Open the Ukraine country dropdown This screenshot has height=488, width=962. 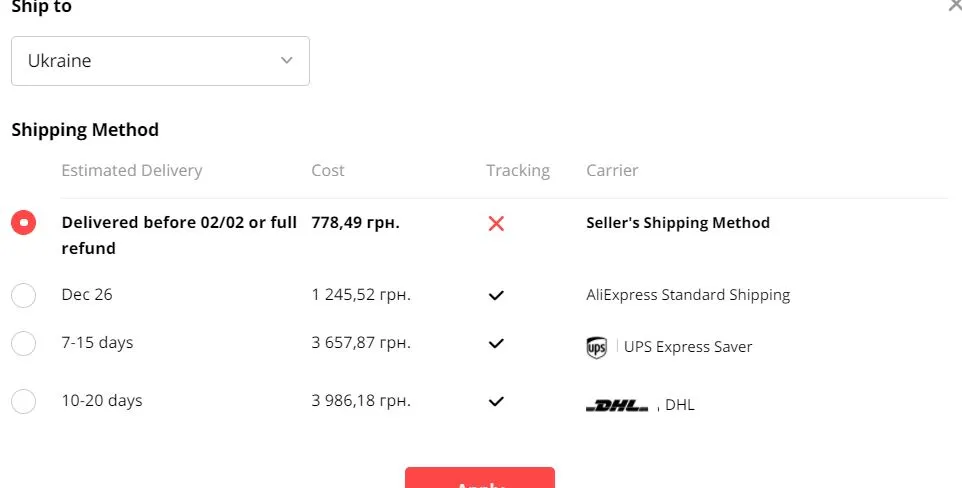point(160,61)
